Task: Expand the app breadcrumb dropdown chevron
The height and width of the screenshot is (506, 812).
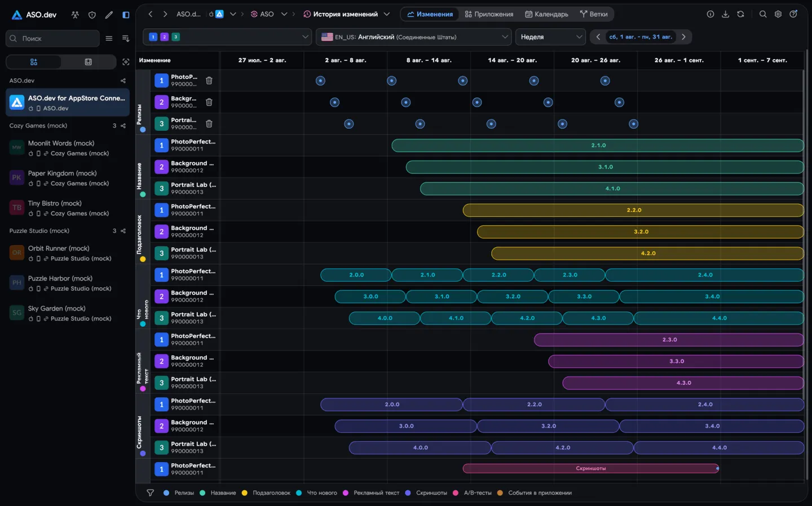Action: 233,14
